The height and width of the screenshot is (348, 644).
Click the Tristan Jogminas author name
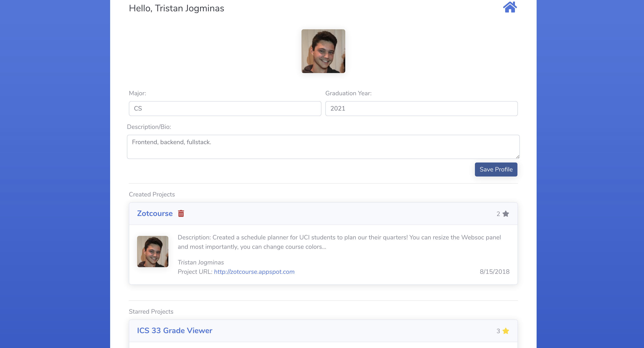(201, 262)
